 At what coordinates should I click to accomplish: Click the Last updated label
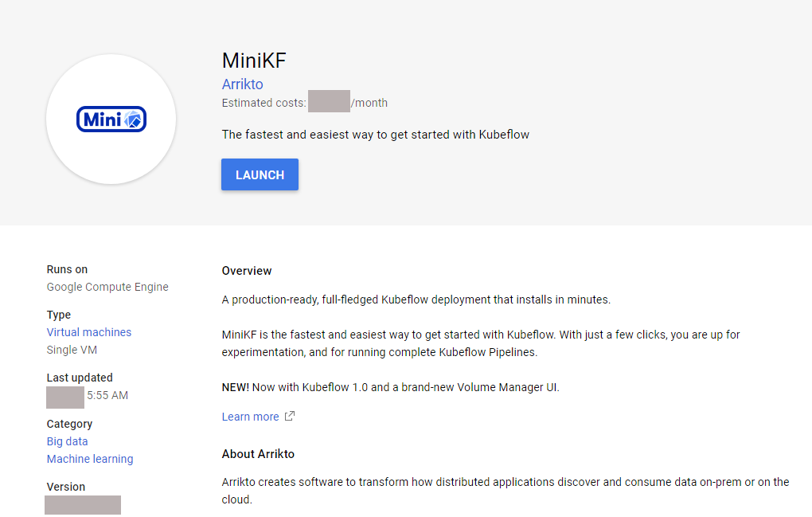pyautogui.click(x=80, y=378)
